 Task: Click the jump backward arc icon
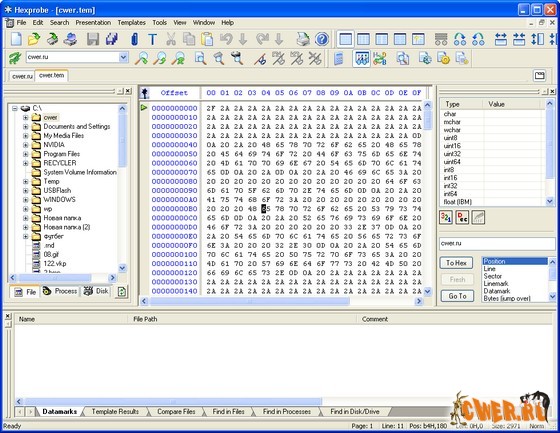[478, 39]
